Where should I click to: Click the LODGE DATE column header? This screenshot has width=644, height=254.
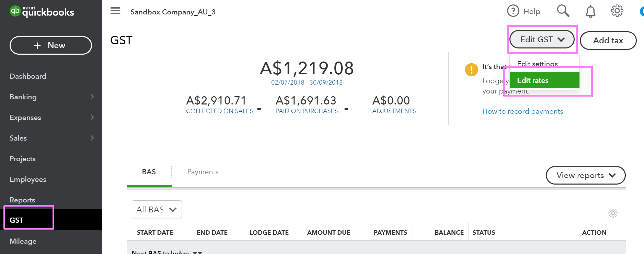tap(269, 233)
